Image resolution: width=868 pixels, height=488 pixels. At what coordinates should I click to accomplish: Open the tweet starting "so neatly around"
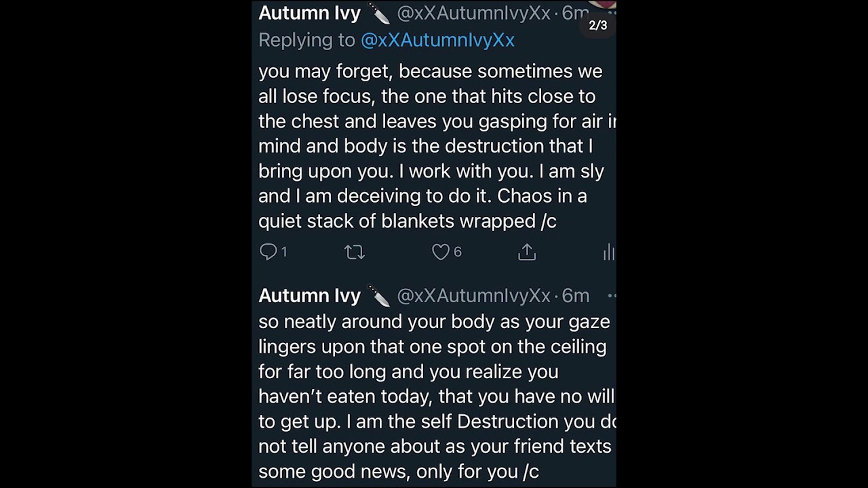point(434,396)
